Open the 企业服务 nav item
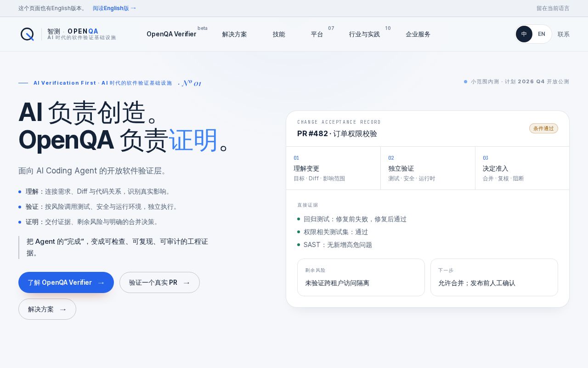This screenshot has height=368, width=588. point(418,34)
